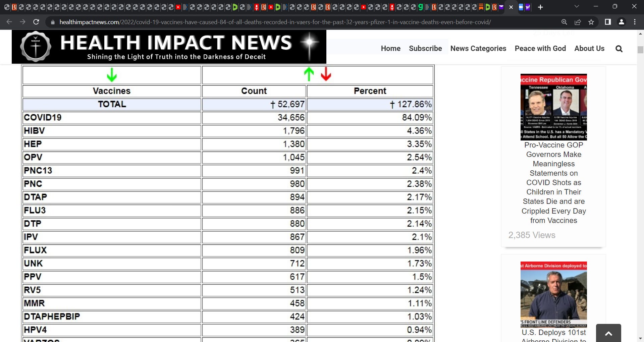View site info lock icon
Screen dimensions: 644x342
(52, 22)
